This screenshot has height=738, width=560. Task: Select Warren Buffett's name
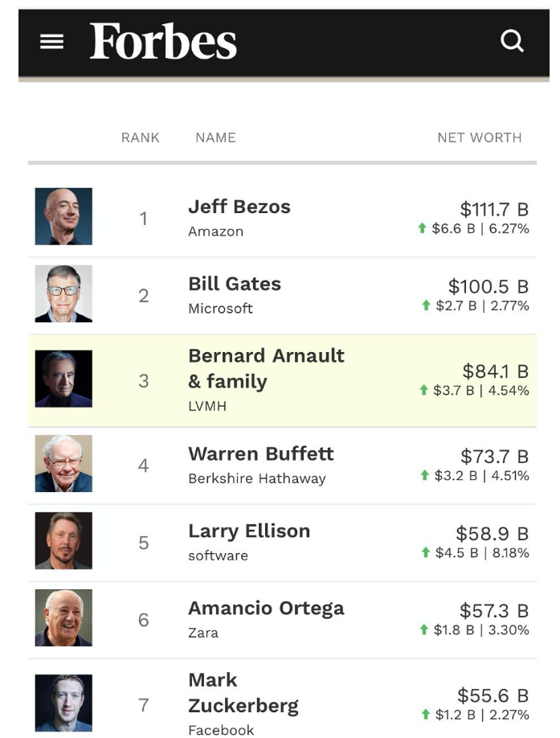260,453
